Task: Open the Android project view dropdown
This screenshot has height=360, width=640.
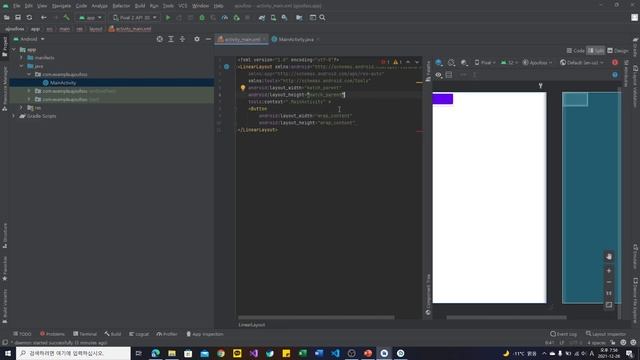Action: (29, 39)
